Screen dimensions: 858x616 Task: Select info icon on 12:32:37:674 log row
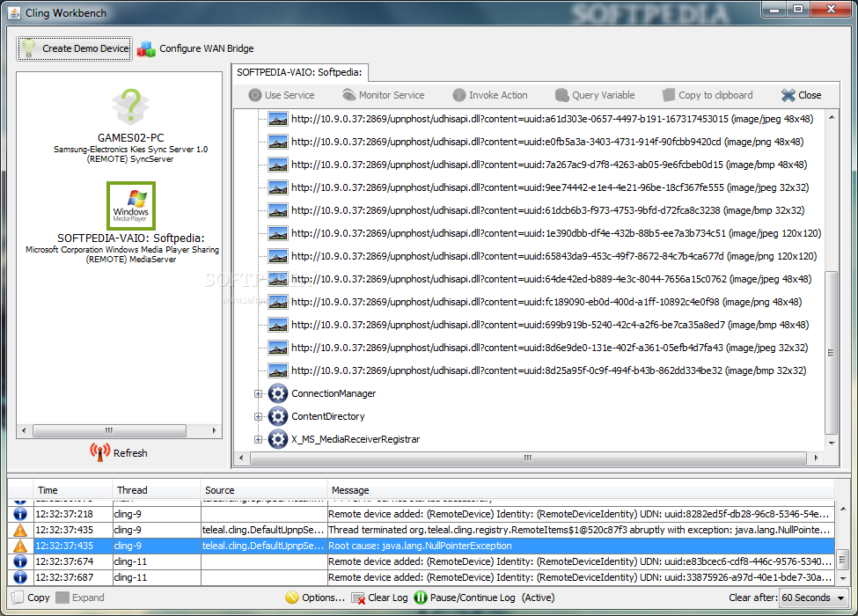pos(20,561)
